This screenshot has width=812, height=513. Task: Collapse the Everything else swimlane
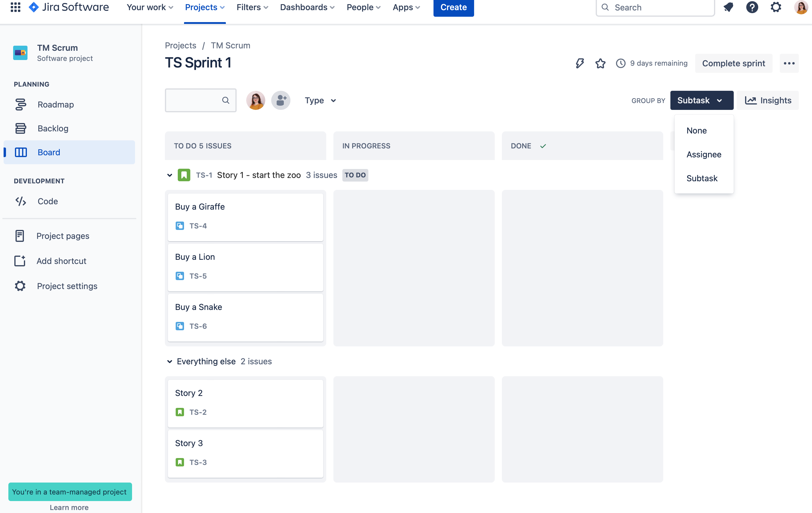(x=170, y=362)
